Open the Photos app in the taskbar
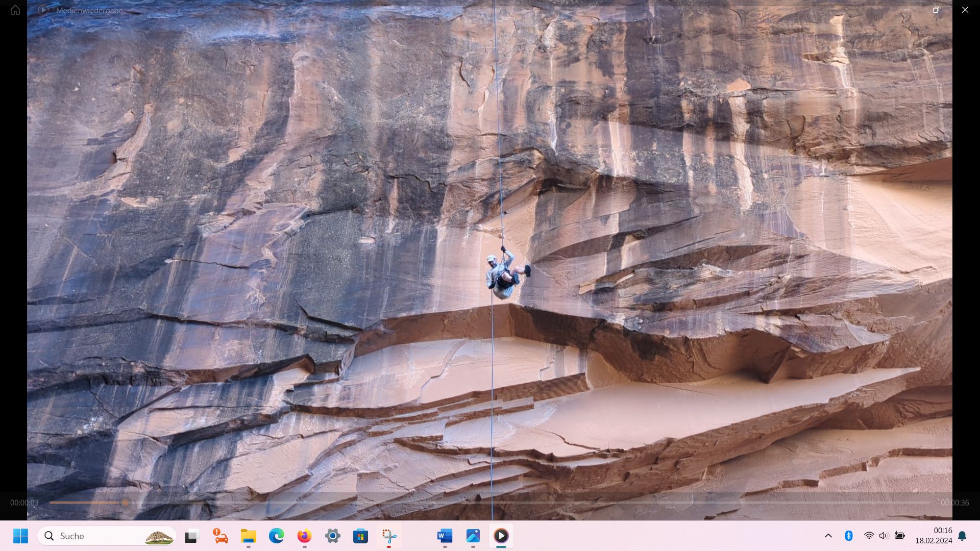The image size is (980, 551). tap(473, 536)
